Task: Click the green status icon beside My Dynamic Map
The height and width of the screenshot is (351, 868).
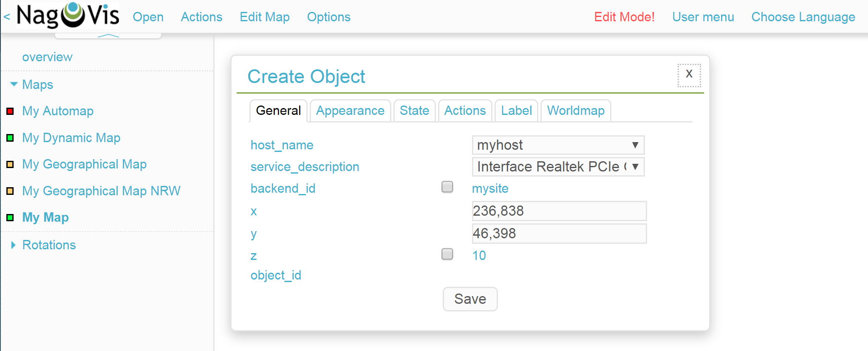Action: tap(10, 138)
